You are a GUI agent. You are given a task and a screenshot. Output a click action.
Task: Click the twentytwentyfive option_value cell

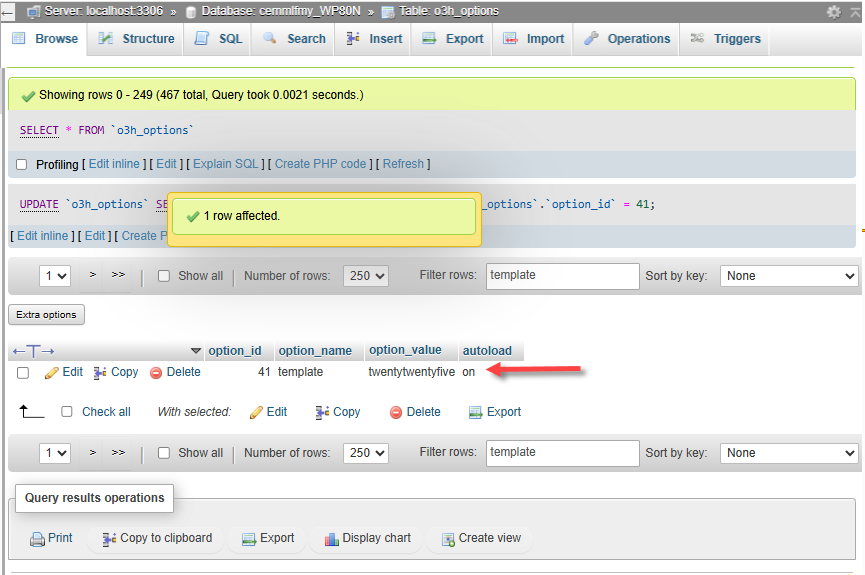click(x=412, y=372)
